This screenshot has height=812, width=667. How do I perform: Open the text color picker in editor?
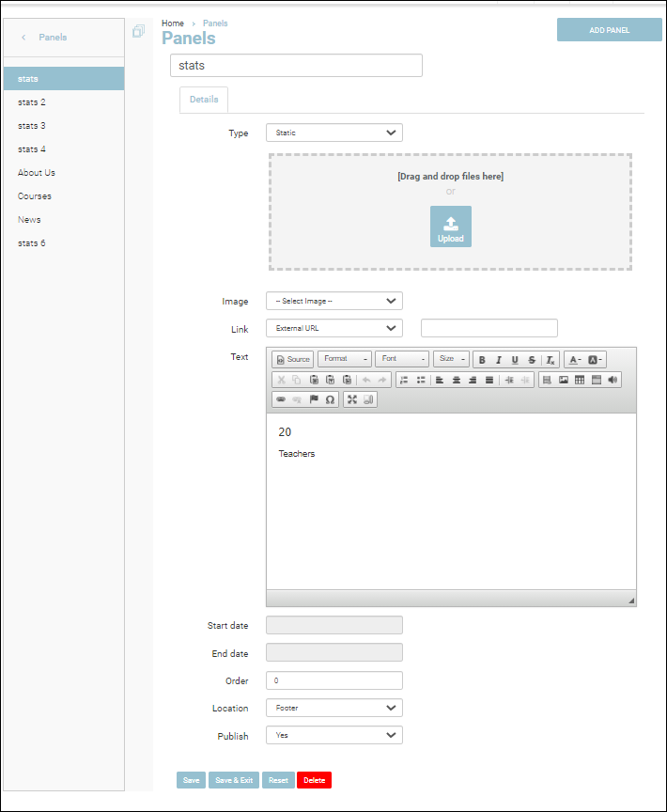pos(574,360)
